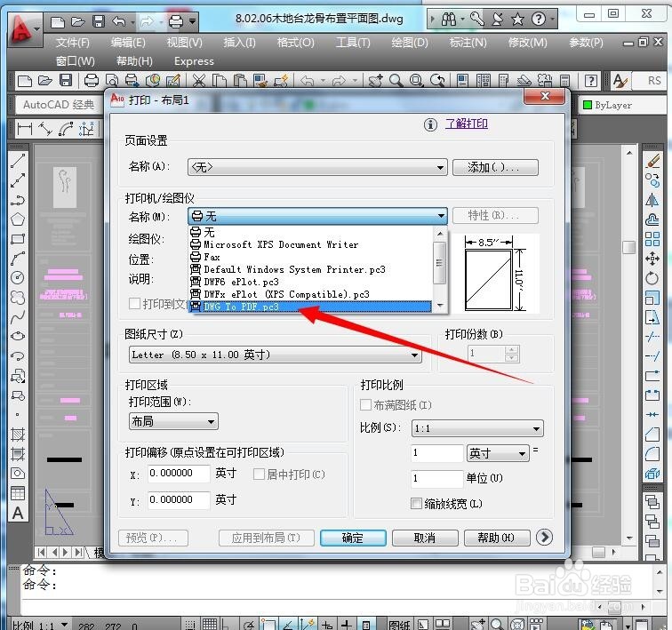672x630 pixels.
Task: Select the Arc draw tool
Action: [18, 259]
